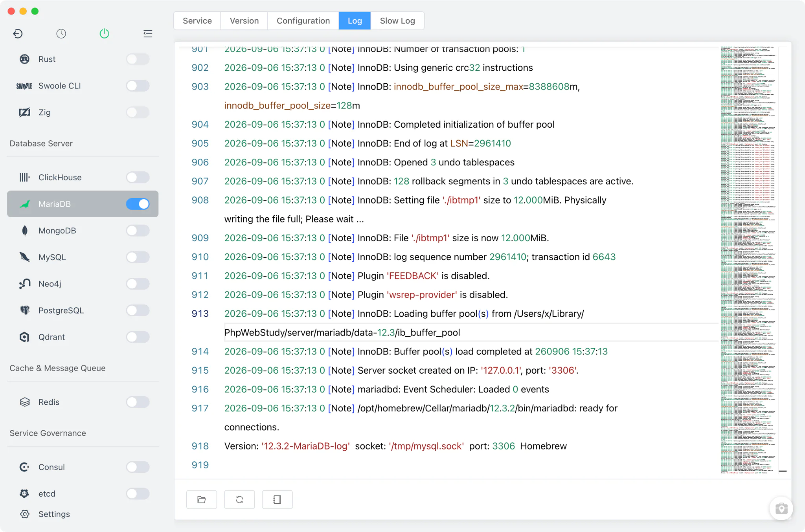Screen dimensions: 805x532
Task: Open the Version tab
Action: tap(244, 21)
